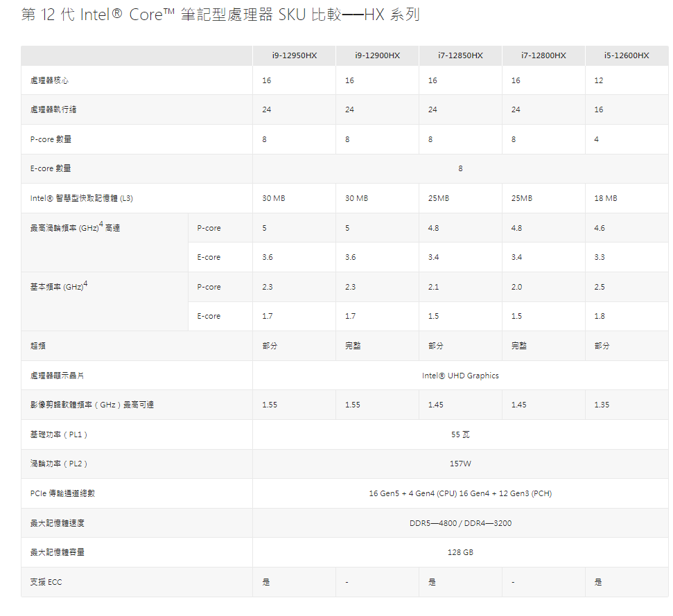Screen dimensions: 673x616
Task: Click the 128 GB memory capacity value
Action: (x=460, y=552)
